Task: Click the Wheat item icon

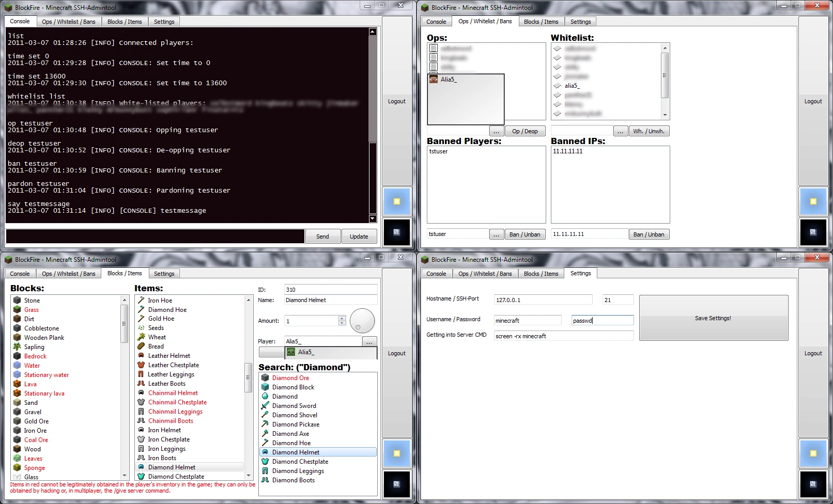Action: tap(141, 337)
